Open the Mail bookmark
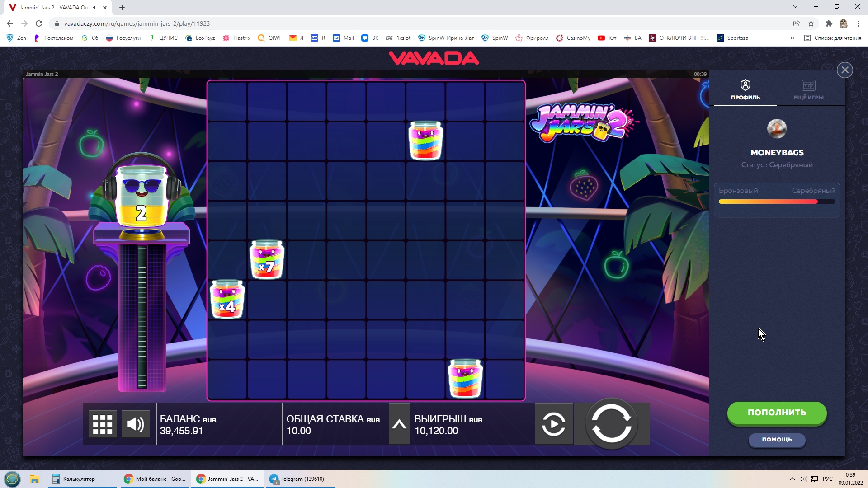The width and height of the screenshot is (868, 488). 344,38
